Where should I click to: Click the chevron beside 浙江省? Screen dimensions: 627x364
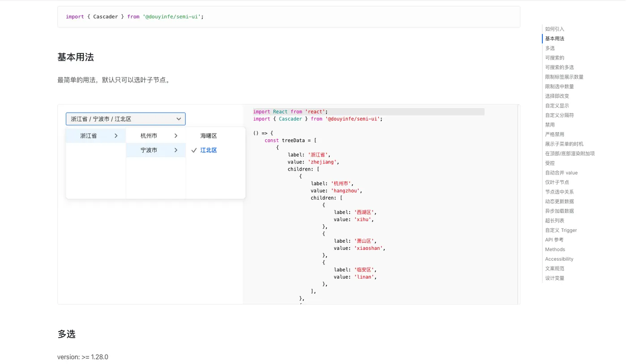pyautogui.click(x=116, y=136)
